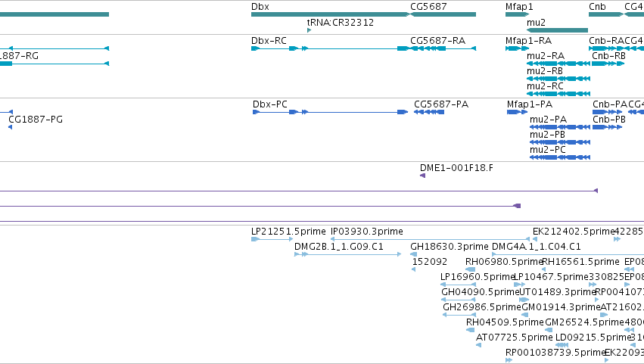The height and width of the screenshot is (364, 644).
Task: Click the LP21251.5prime EST feature
Action: [272, 239]
